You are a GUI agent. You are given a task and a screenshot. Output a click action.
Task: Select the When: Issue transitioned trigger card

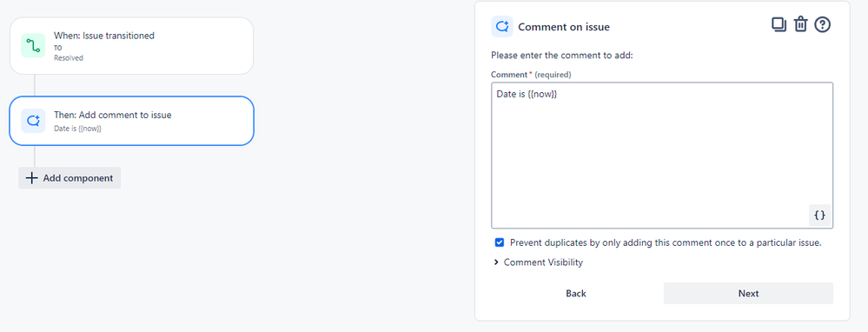point(132,45)
